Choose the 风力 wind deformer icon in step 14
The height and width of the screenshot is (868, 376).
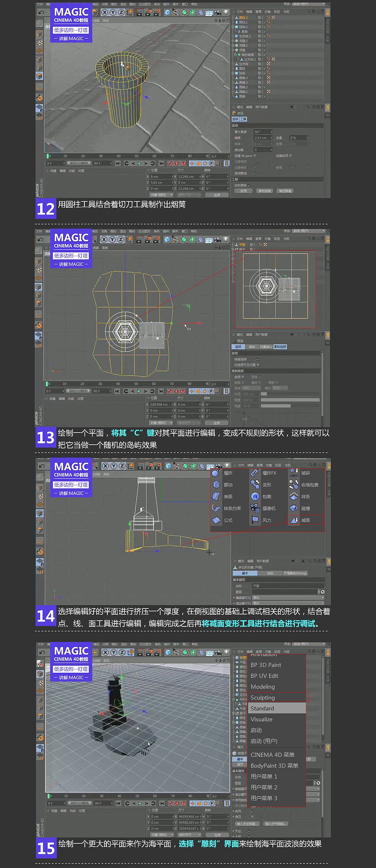pyautogui.click(x=255, y=520)
